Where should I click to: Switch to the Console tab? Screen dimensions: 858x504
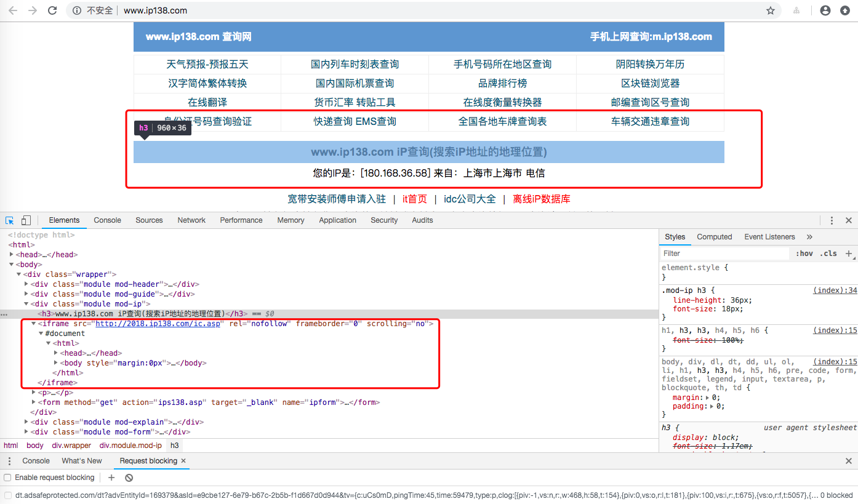coord(107,220)
